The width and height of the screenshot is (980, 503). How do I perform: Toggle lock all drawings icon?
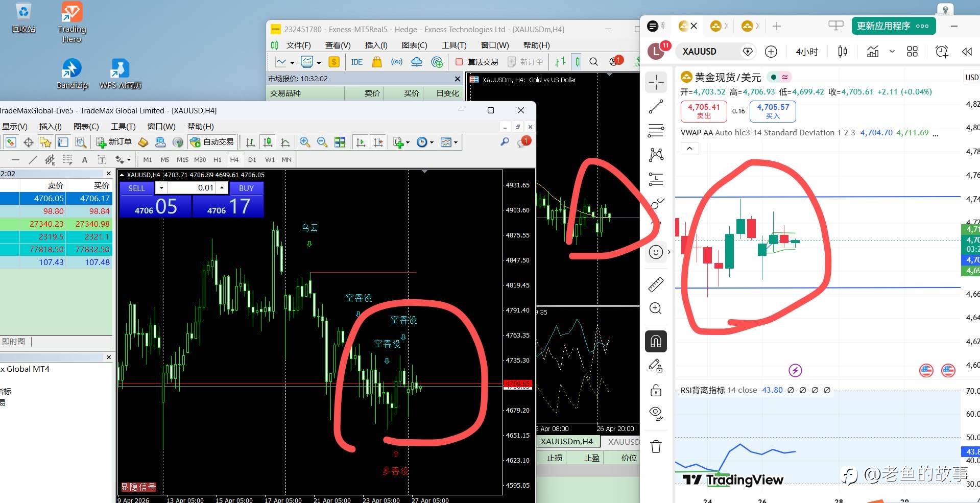point(656,390)
